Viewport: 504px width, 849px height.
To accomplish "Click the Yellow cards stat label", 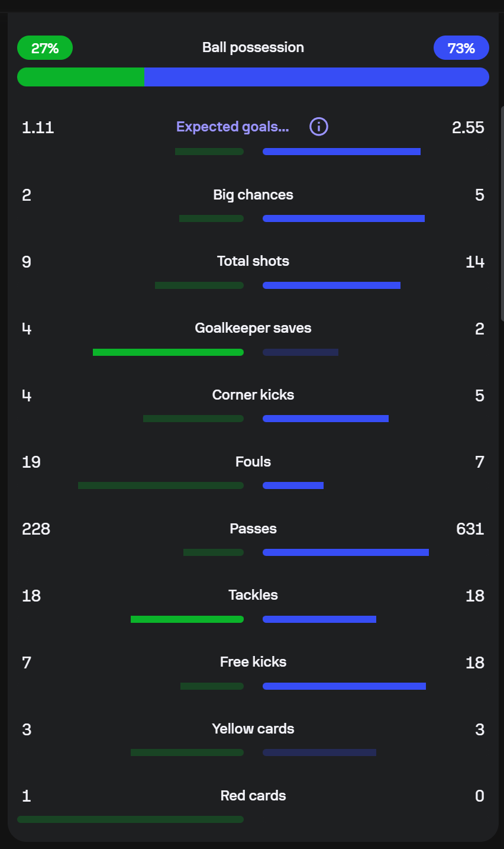I will 253,729.
